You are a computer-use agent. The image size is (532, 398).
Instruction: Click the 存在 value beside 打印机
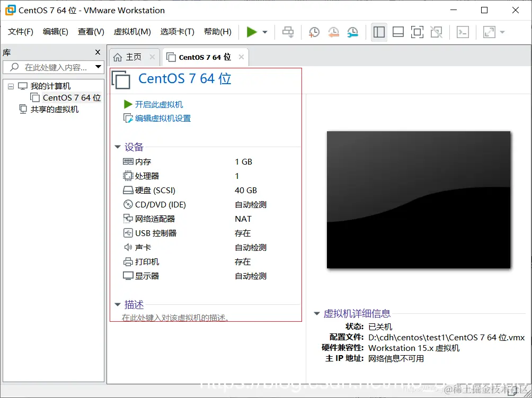(243, 262)
